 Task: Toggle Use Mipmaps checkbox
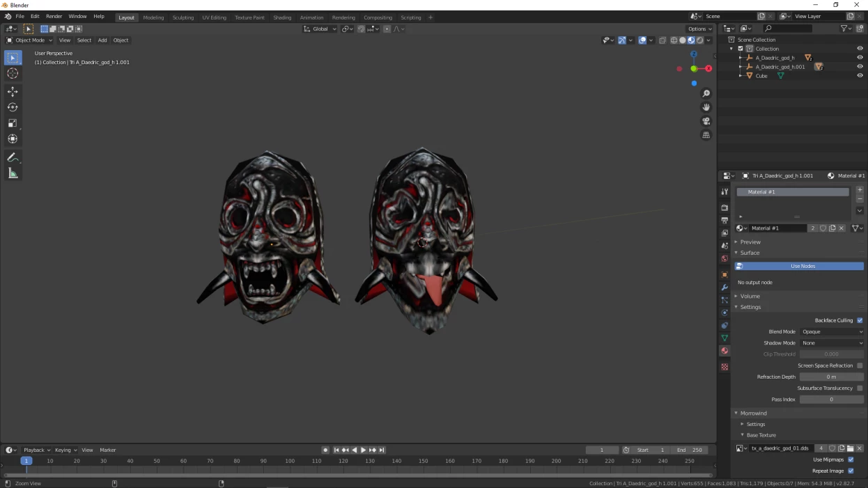click(851, 459)
